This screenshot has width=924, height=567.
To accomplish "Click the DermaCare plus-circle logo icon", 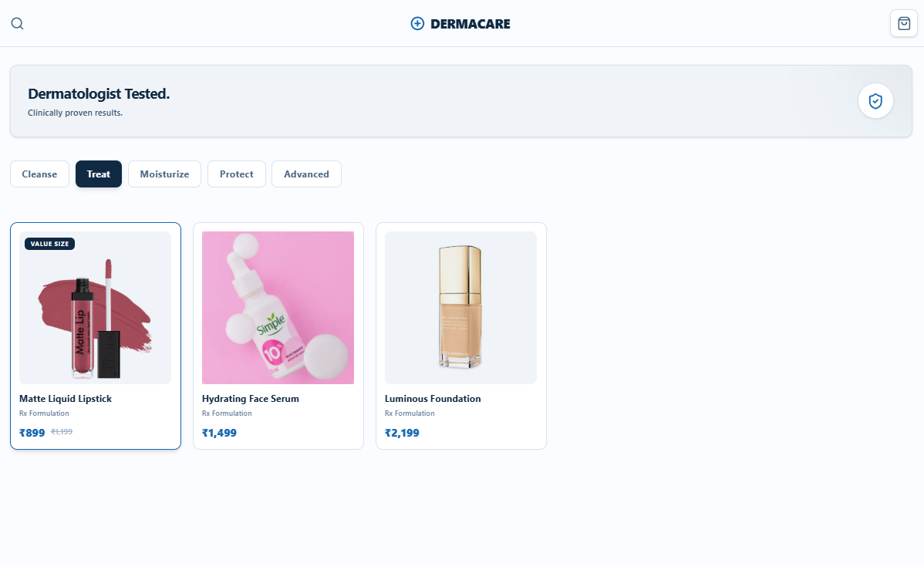I will (x=417, y=24).
